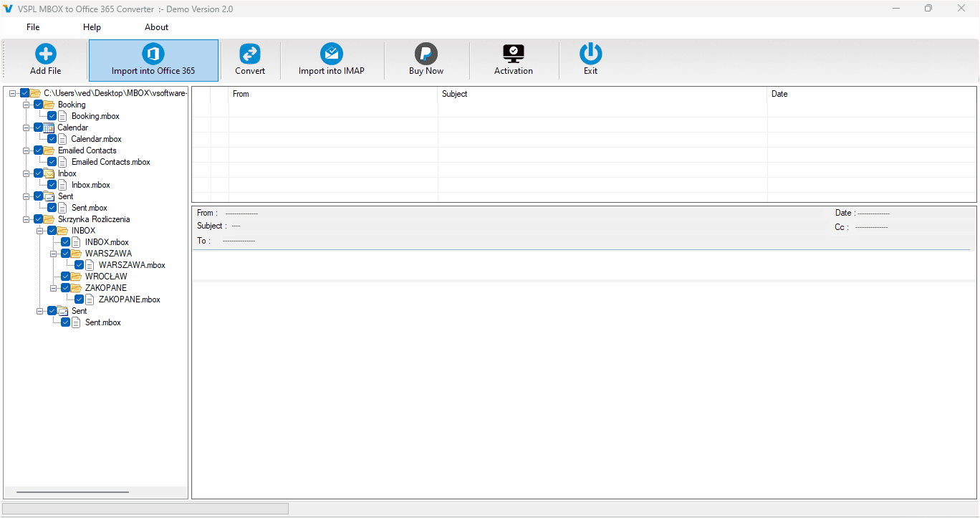Toggle the Inbox.mbox checkbox
This screenshot has height=518, width=980.
(52, 185)
